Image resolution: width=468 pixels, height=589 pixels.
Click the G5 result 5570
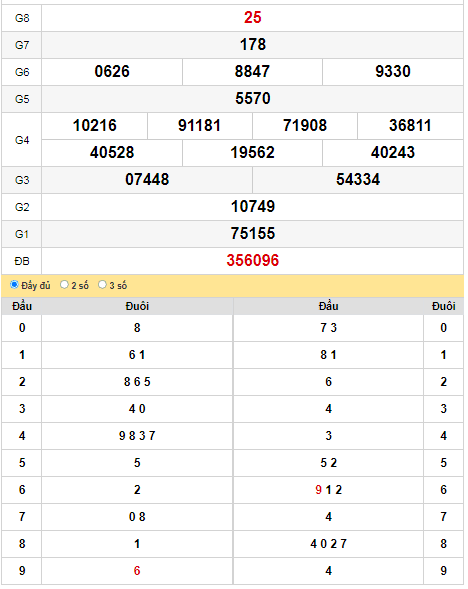pos(253,99)
